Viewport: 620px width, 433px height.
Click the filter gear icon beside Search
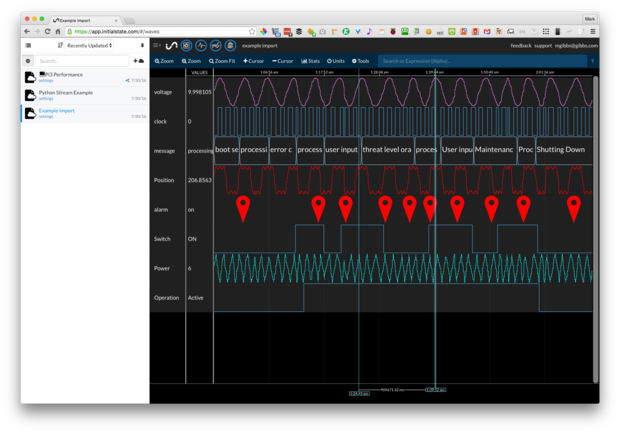tap(28, 61)
